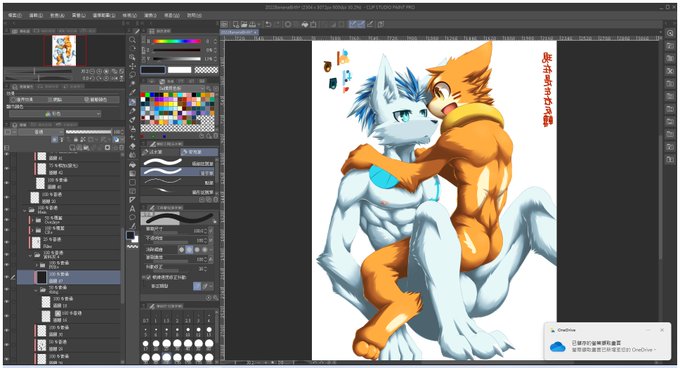Select the highlighted marker sub tool group tab
The image size is (680, 368).
[199, 152]
